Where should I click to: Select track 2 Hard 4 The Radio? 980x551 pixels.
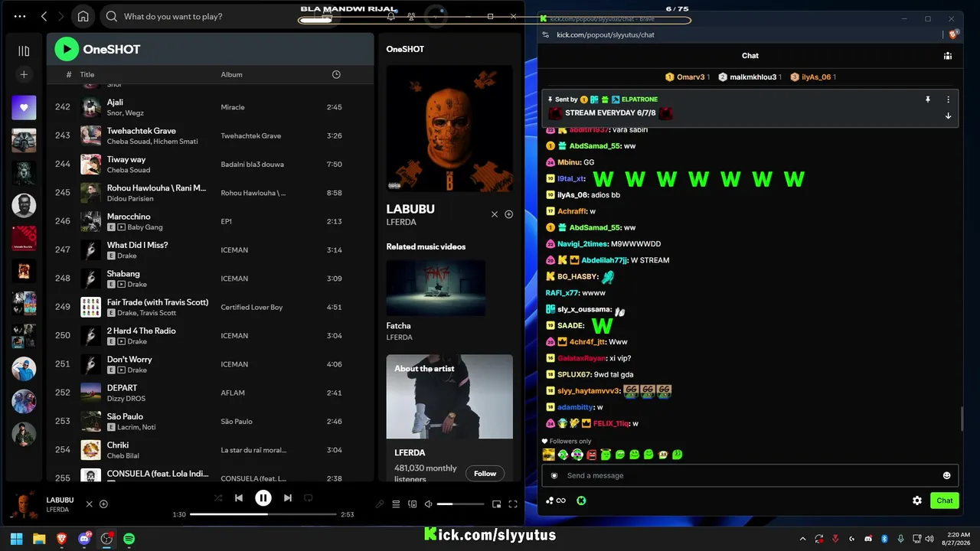click(x=142, y=331)
